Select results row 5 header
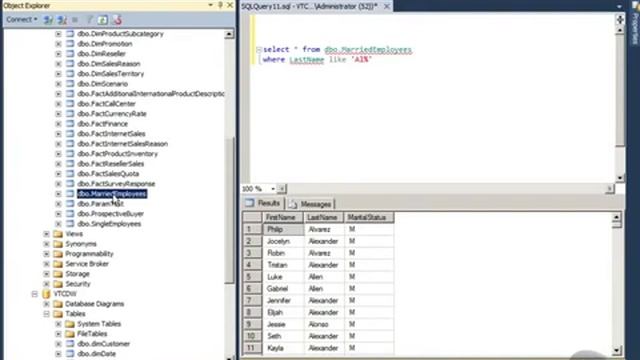 click(252, 277)
